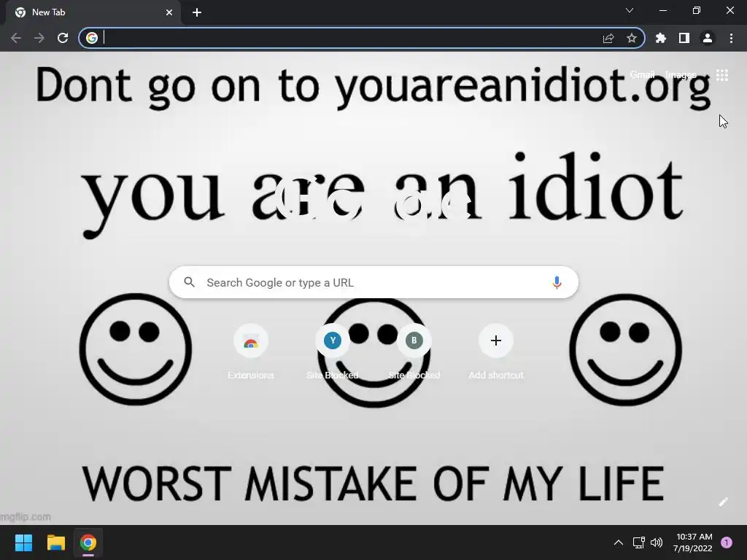Open Chrome three-dot menu
This screenshot has width=747, height=560.
pos(731,38)
